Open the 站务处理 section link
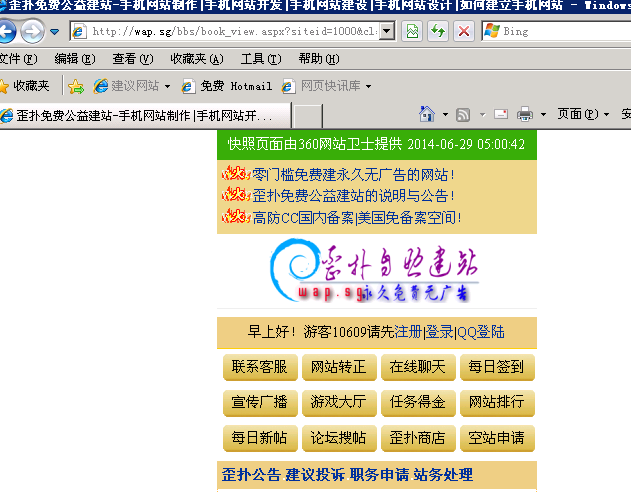The width and height of the screenshot is (631, 492). click(443, 475)
